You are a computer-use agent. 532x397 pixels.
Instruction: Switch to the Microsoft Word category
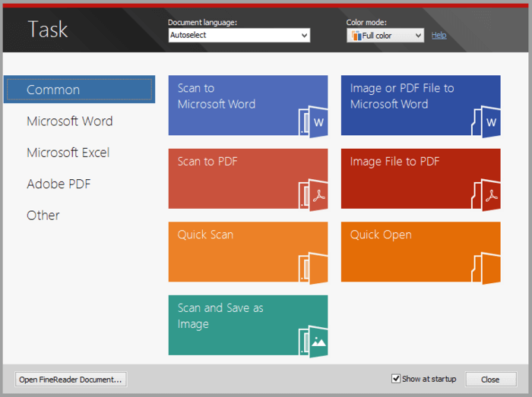pyautogui.click(x=70, y=121)
